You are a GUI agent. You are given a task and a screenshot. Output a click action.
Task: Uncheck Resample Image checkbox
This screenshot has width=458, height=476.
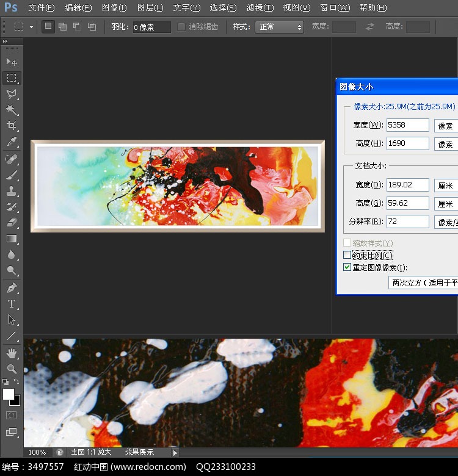(347, 267)
